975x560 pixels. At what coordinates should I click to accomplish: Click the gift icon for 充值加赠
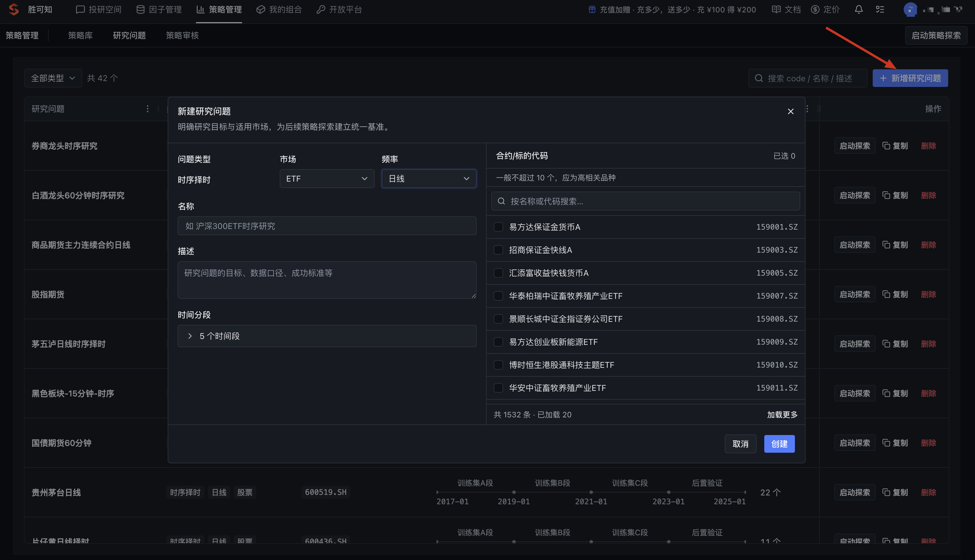pos(592,10)
